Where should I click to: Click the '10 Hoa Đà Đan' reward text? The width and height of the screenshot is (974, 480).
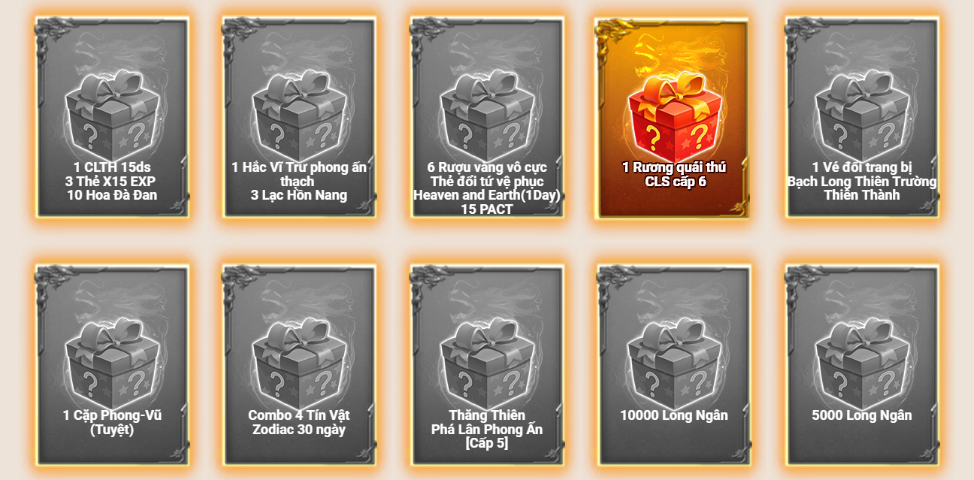112,195
